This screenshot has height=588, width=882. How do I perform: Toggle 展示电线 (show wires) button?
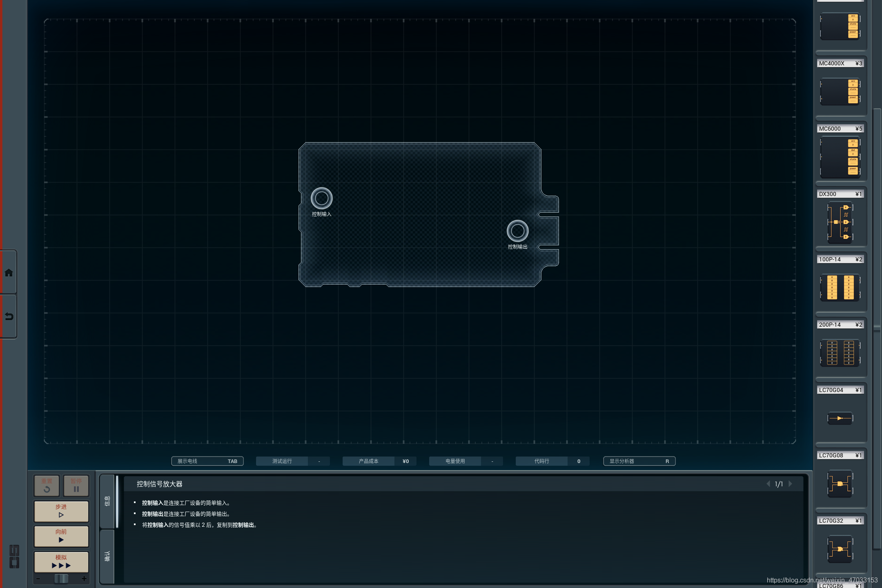[x=207, y=461]
